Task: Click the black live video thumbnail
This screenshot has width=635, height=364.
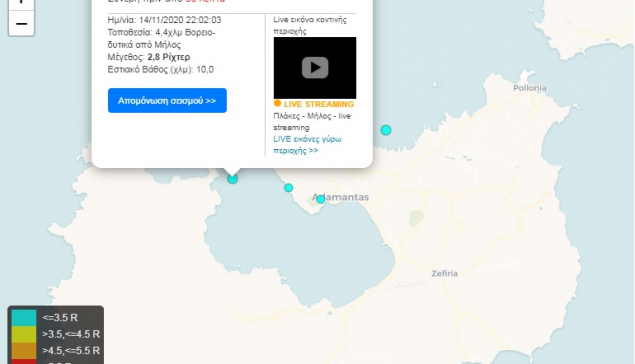Action: [315, 68]
